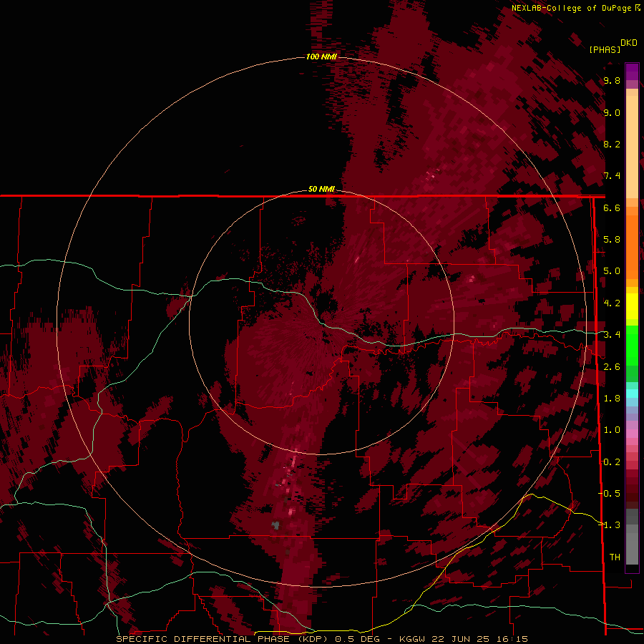
Task: Click the 9.8 value on the color scale
Action: (612, 80)
